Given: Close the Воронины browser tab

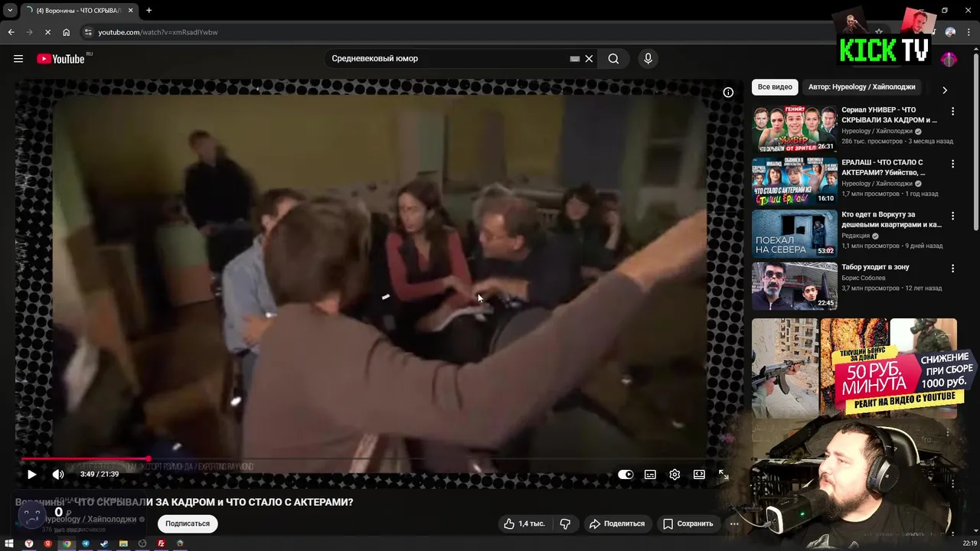Looking at the screenshot, I should pos(130,11).
